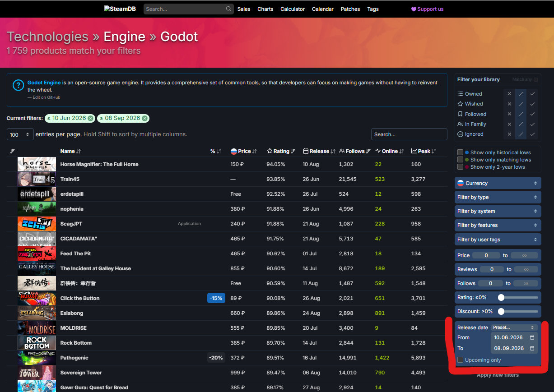Enable Show only historical lows checkbox
Image resolution: width=554 pixels, height=392 pixels.
pyautogui.click(x=460, y=152)
